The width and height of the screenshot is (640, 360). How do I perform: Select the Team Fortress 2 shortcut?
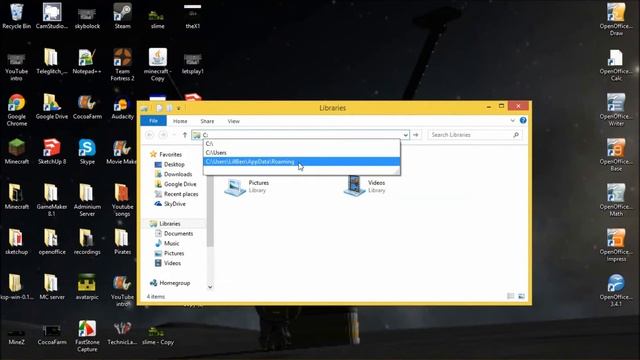pos(122,64)
